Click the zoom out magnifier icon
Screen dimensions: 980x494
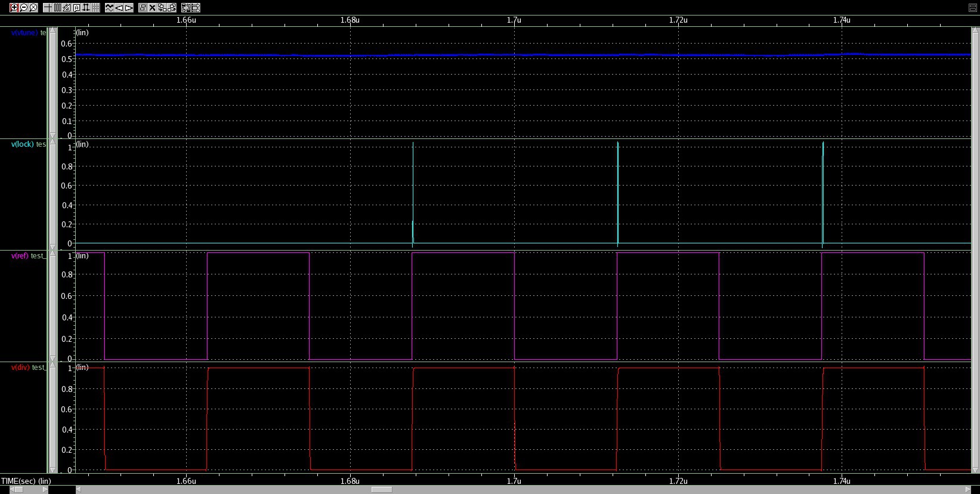pyautogui.click(x=23, y=8)
